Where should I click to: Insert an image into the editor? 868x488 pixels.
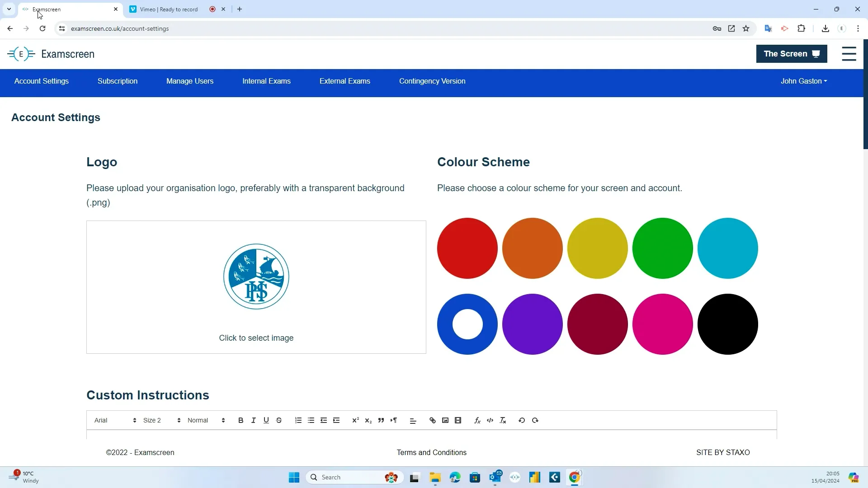445,421
